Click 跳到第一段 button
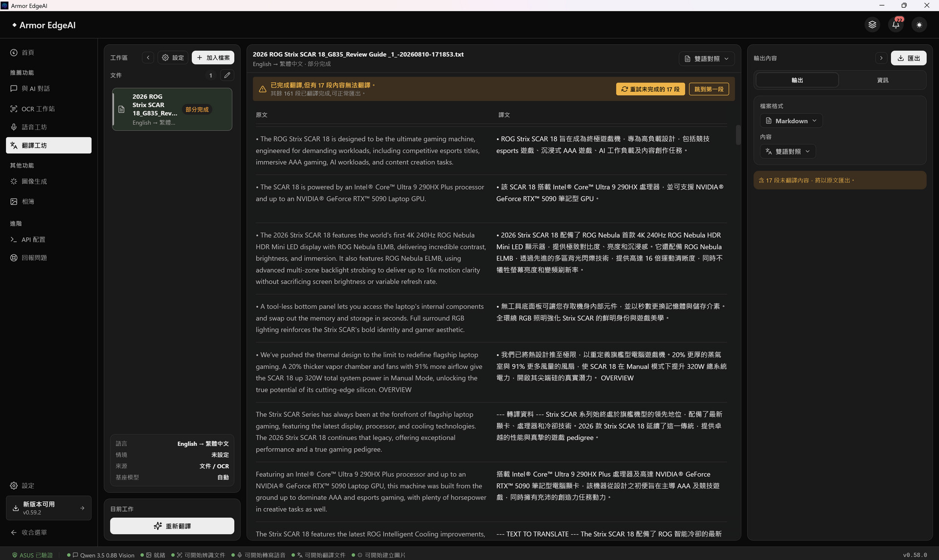 [x=709, y=89]
